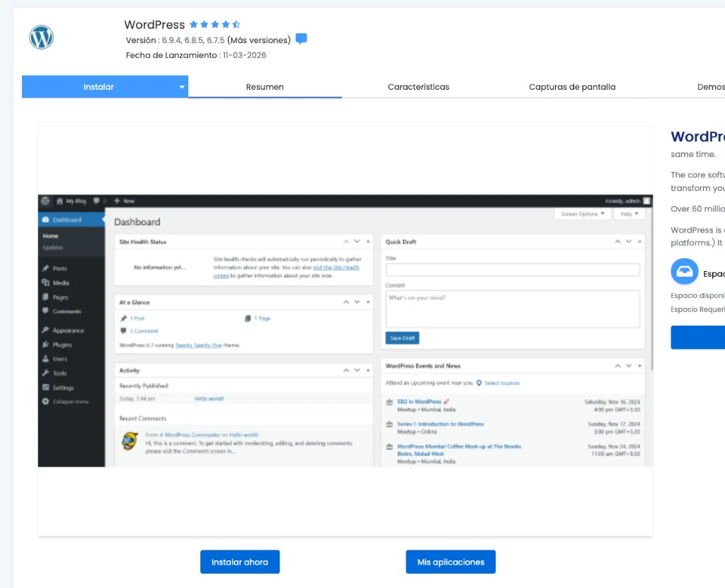Switch to the Resumen tab

pos(265,87)
